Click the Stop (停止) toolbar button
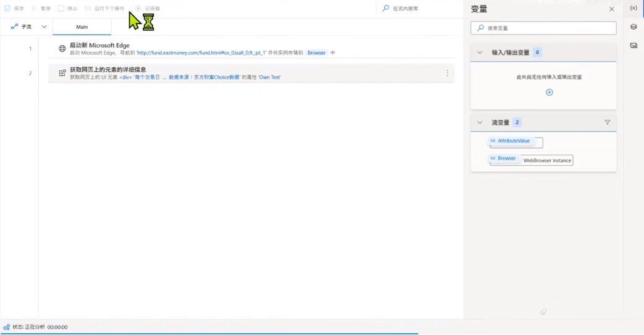Viewport: 644px width, 335px height. point(68,8)
